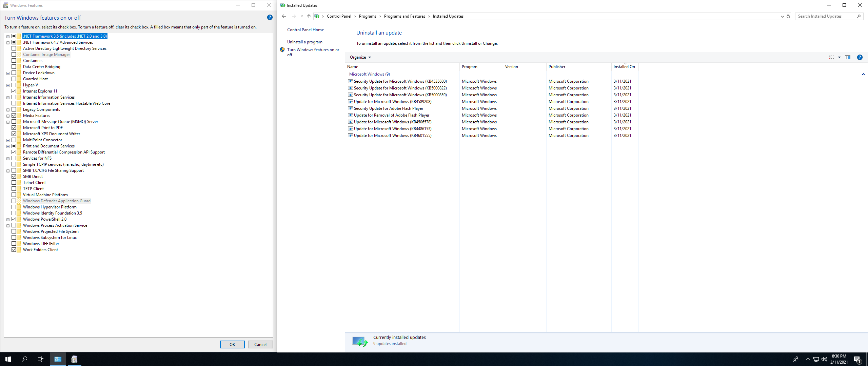Screen dimensions: 868x366
Task: Click the change view icon in toolbar
Action: (831, 57)
